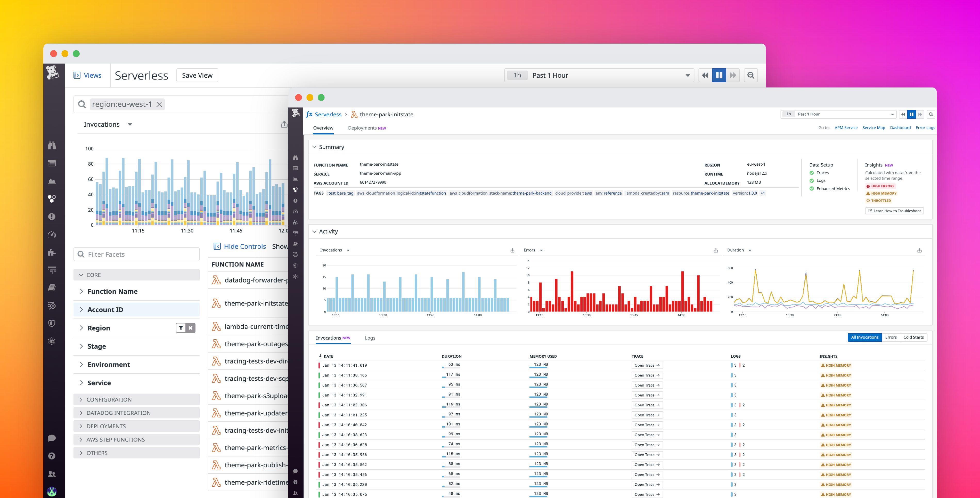Open Learn How to Troubleshoot
Image resolution: width=980 pixels, height=498 pixels.
pyautogui.click(x=894, y=211)
